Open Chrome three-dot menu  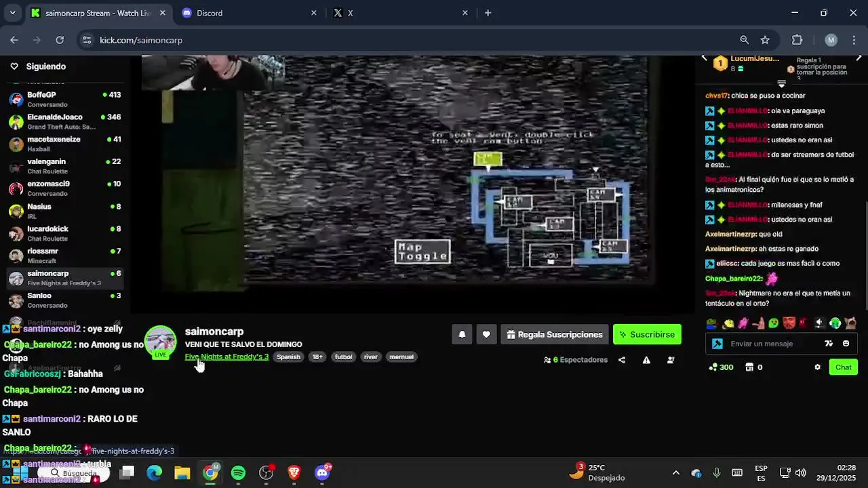[854, 40]
